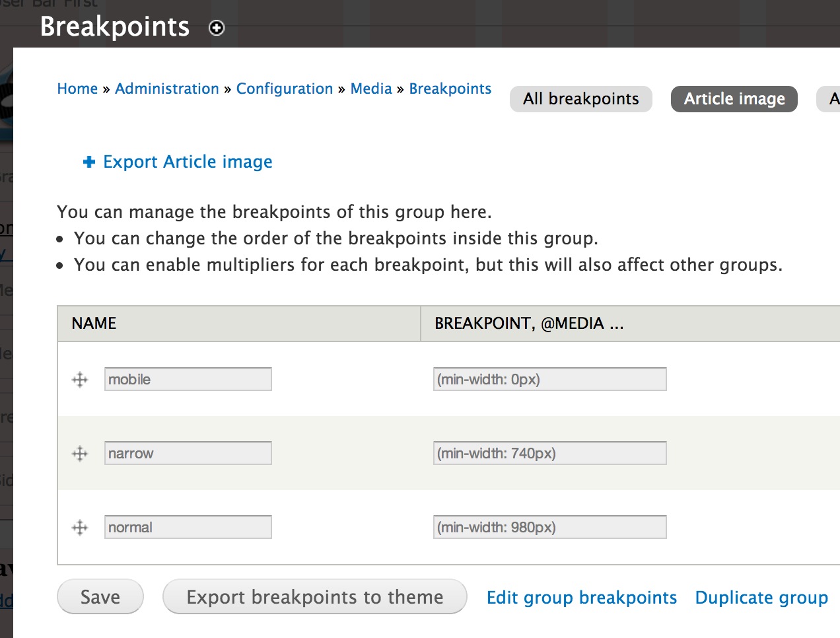The height and width of the screenshot is (638, 840).
Task: Open Administration from the breadcrumb trail
Action: pos(167,88)
